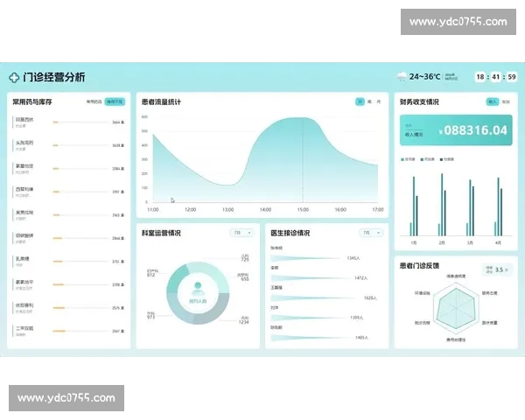
Task: Click the 2575 盒 stock value
Action: (x=118, y=308)
